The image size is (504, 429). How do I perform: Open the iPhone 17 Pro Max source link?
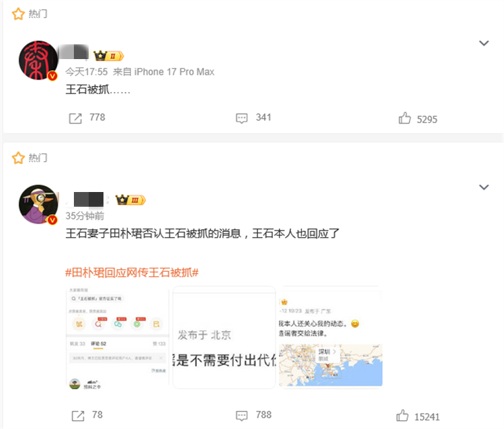tap(174, 72)
